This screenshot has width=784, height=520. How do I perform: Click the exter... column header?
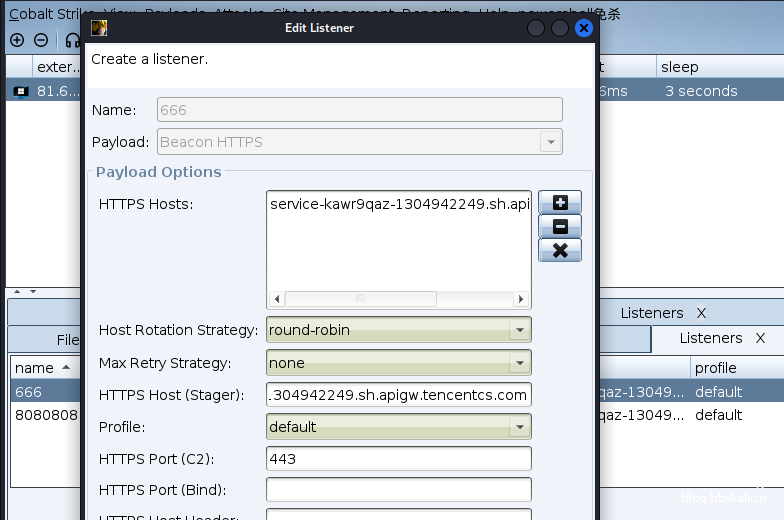pos(56,67)
